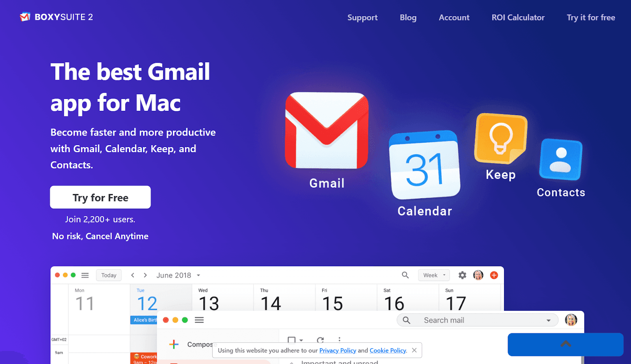Open the Gmail window hamburger menu
631x364 pixels.
click(x=199, y=320)
